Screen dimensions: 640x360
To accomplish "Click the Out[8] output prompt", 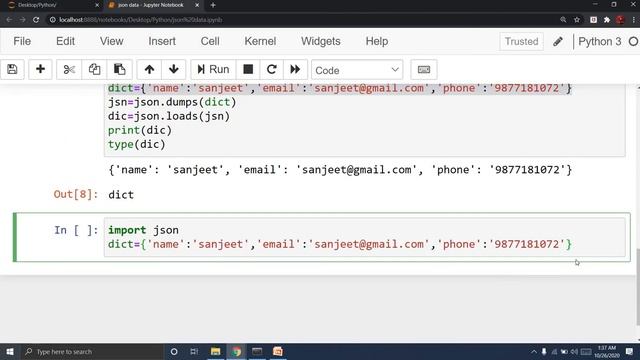I will click(x=76, y=194).
